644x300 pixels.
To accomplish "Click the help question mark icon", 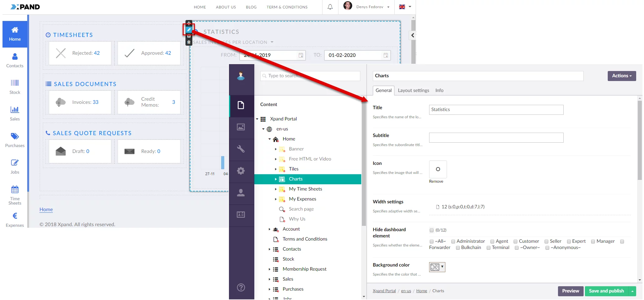I will (241, 287).
